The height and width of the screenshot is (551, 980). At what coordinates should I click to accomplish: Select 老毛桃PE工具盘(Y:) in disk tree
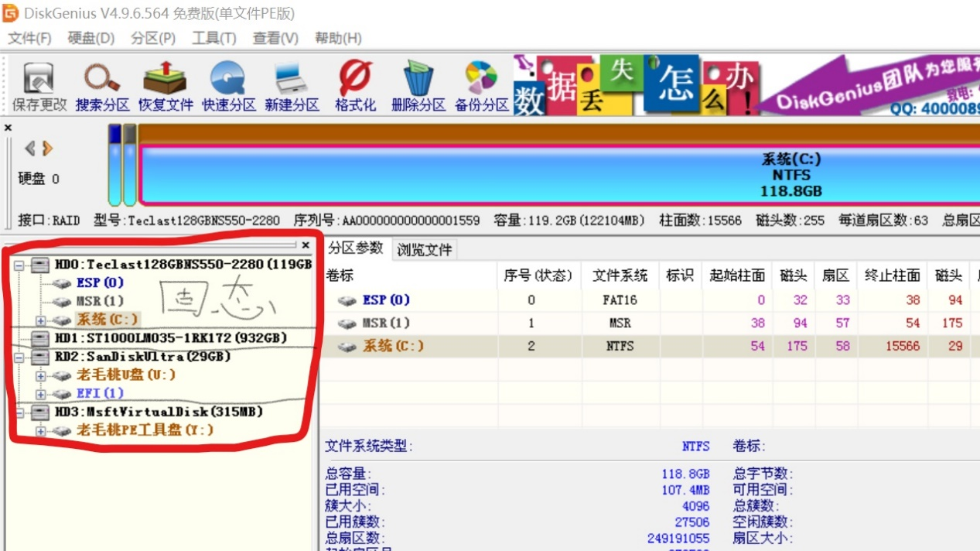tap(145, 430)
